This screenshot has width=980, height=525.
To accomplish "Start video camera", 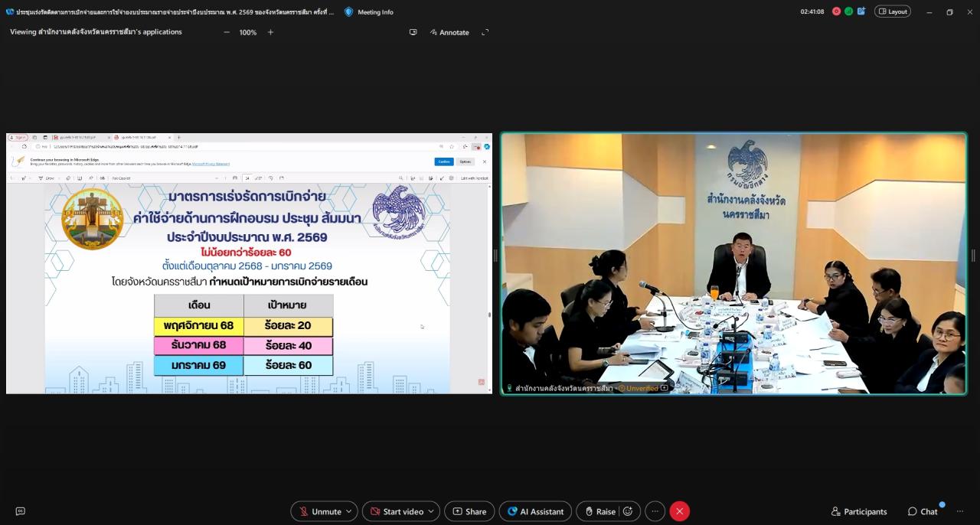I will tap(395, 511).
